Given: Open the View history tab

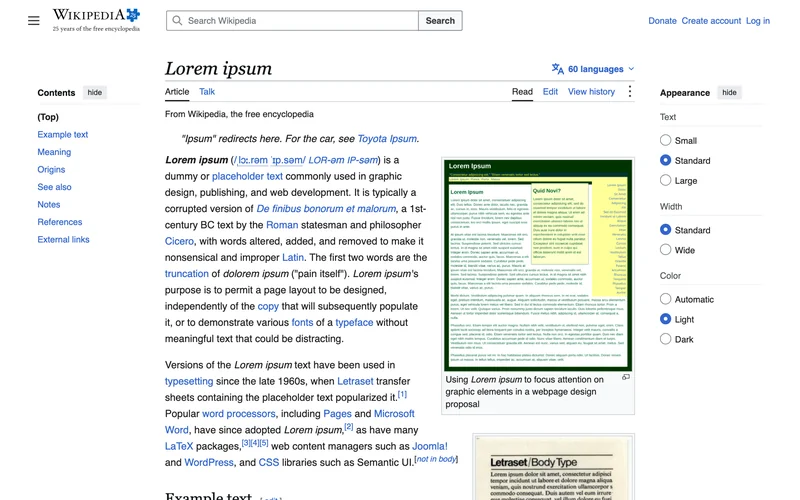Looking at the screenshot, I should pos(591,92).
